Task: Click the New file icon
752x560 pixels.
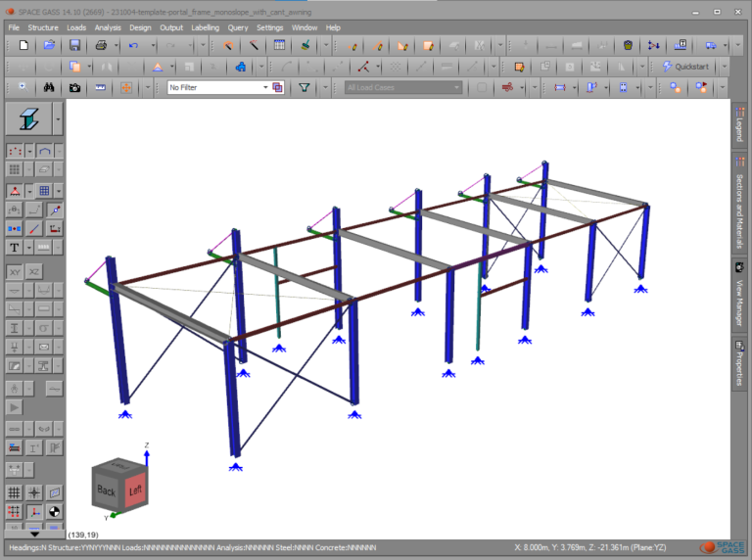Action: (x=24, y=45)
